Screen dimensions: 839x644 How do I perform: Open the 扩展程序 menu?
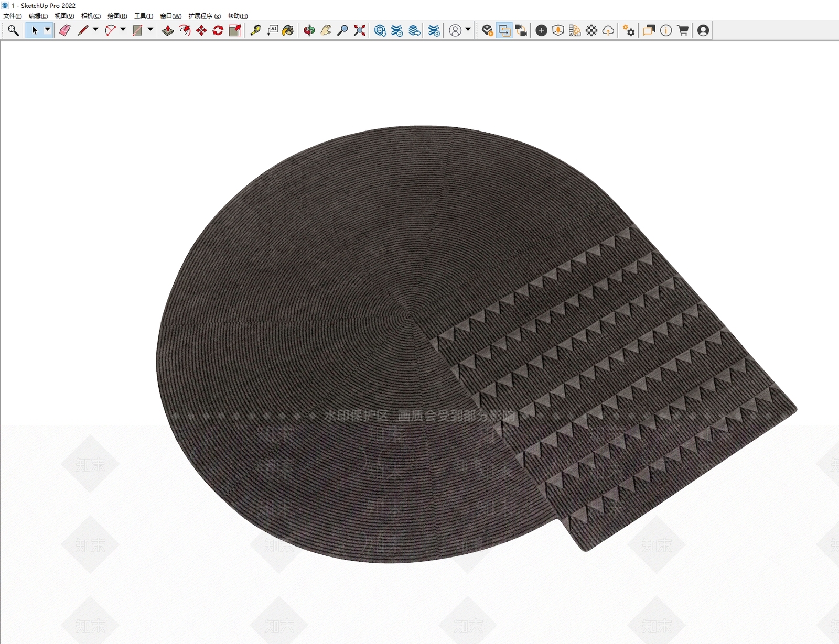[x=205, y=16]
